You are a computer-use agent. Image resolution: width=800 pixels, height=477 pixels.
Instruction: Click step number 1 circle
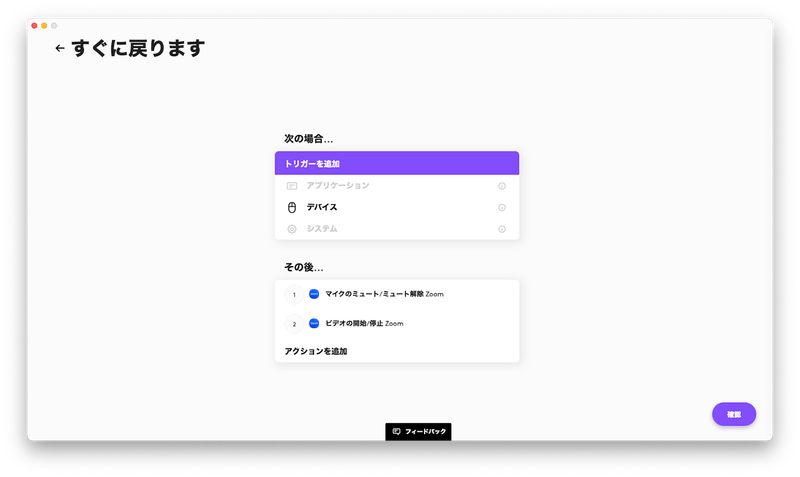(x=294, y=294)
